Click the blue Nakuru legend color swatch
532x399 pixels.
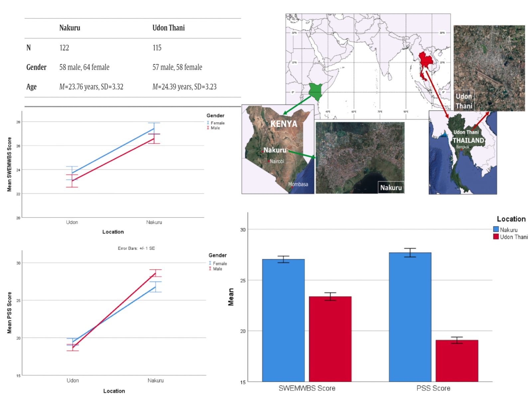pos(496,229)
